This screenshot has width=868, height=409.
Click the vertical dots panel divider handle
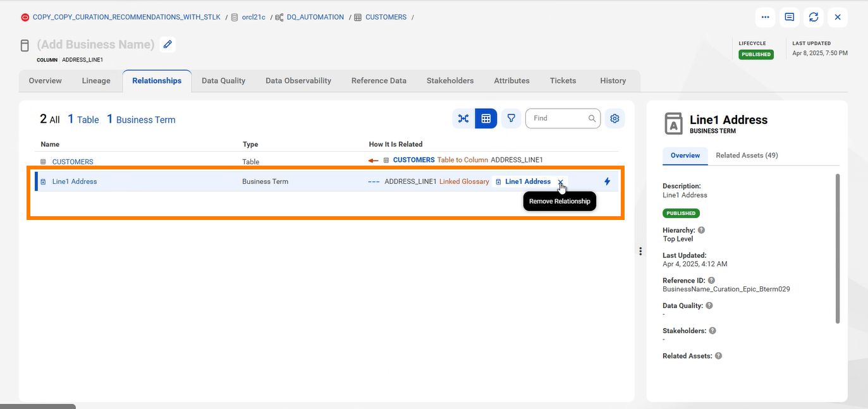pyautogui.click(x=640, y=251)
